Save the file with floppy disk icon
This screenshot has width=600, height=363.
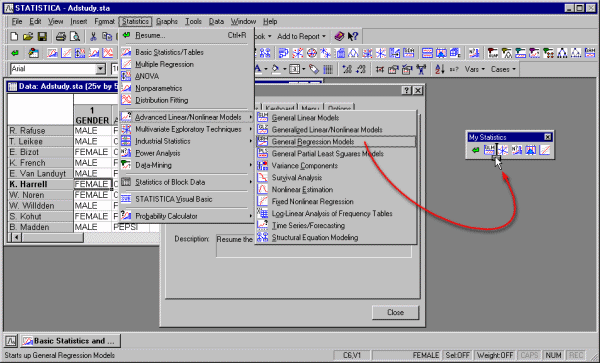(42, 36)
